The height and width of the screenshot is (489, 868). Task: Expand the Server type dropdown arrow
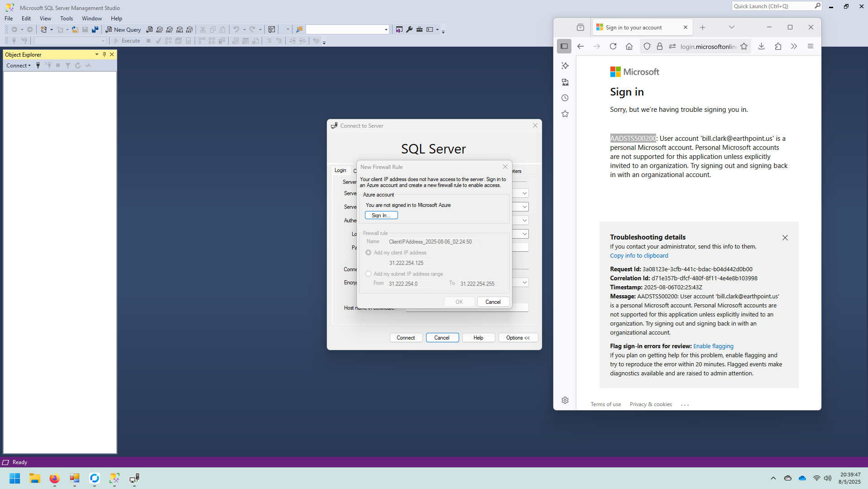coord(524,193)
